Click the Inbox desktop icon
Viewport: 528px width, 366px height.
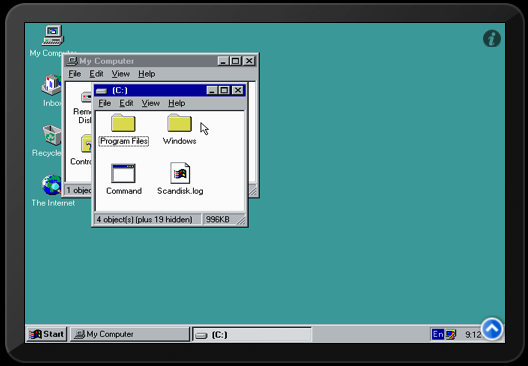[52, 85]
